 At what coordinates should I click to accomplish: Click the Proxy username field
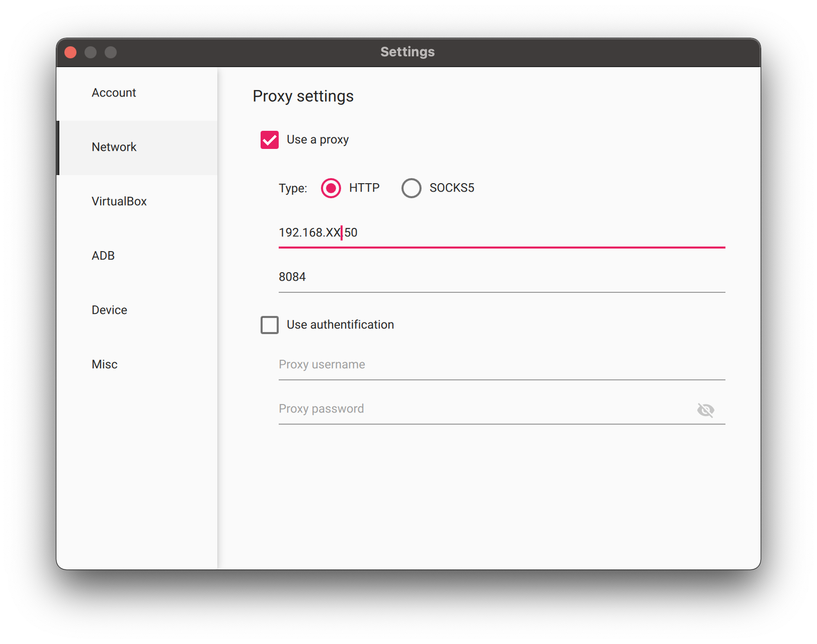(453, 364)
